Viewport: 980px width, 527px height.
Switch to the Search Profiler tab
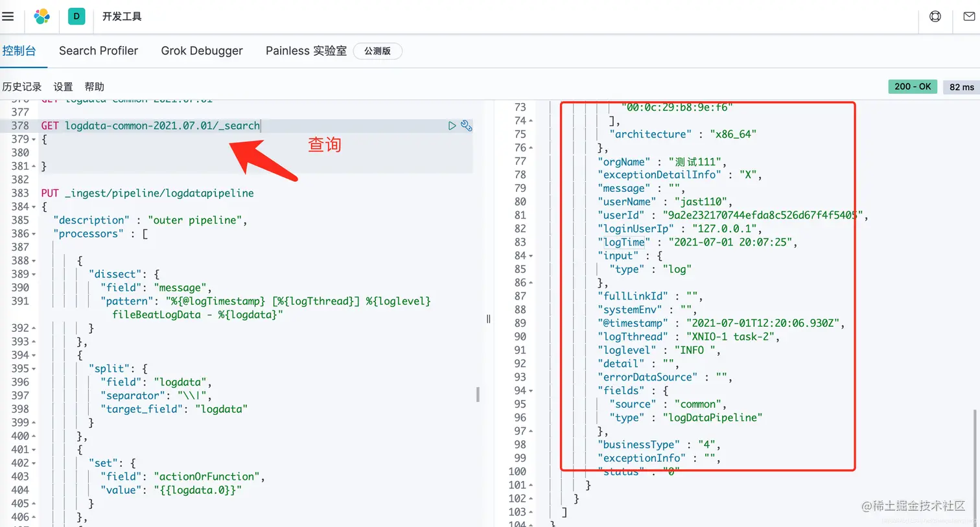(99, 51)
